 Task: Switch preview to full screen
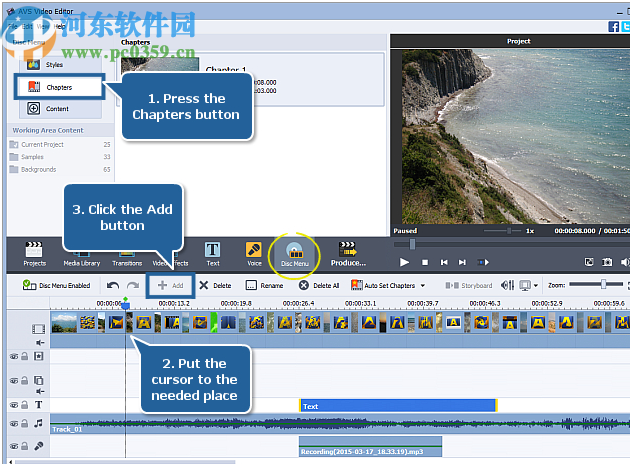tap(589, 262)
